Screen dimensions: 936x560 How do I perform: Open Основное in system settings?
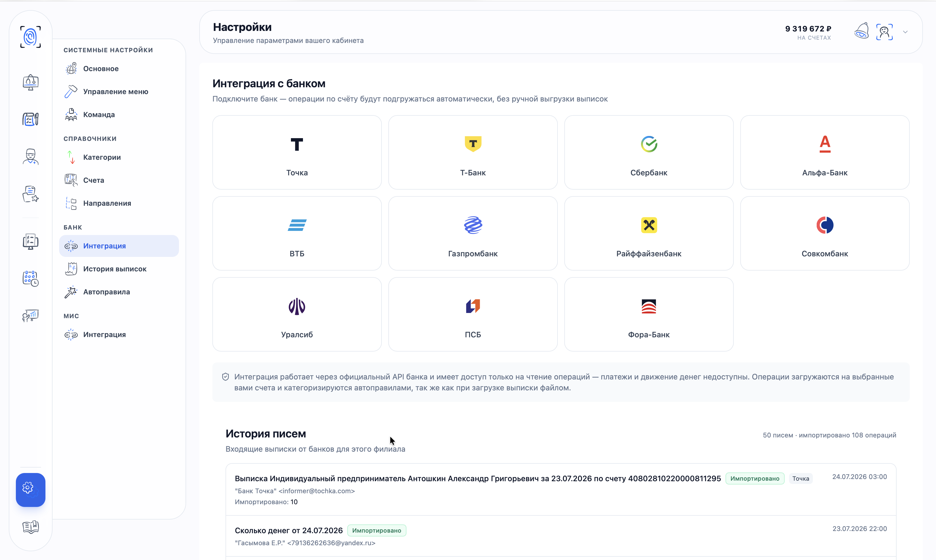(119, 69)
